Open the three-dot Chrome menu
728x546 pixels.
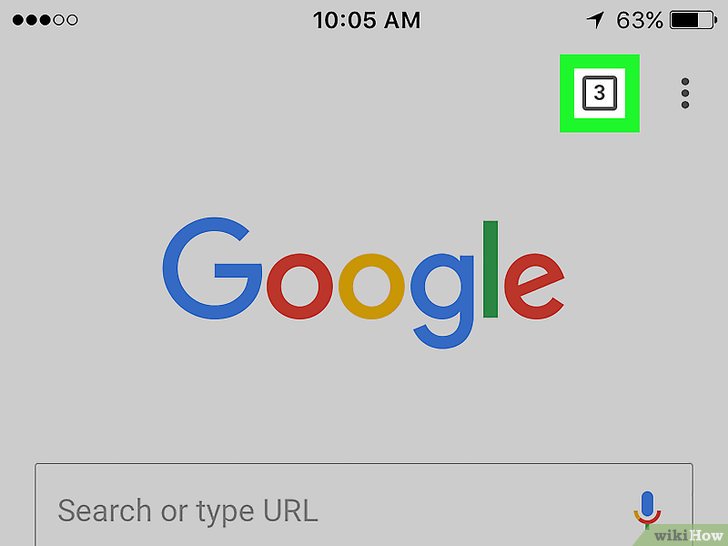click(x=685, y=93)
